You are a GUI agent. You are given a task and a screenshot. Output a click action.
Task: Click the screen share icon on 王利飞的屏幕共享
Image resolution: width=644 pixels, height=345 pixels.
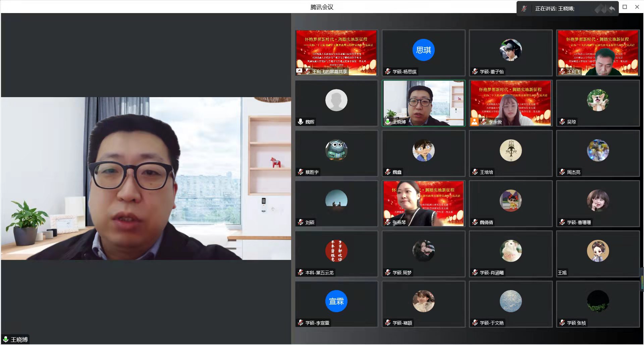point(299,71)
